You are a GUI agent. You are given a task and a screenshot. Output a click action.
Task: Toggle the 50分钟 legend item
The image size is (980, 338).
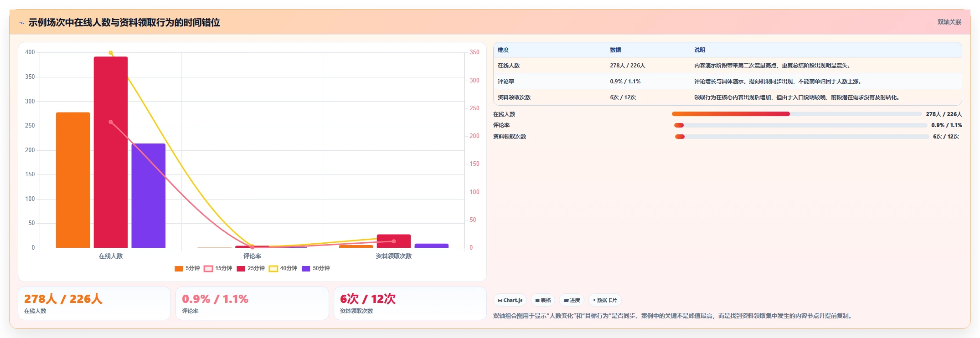coord(316,268)
